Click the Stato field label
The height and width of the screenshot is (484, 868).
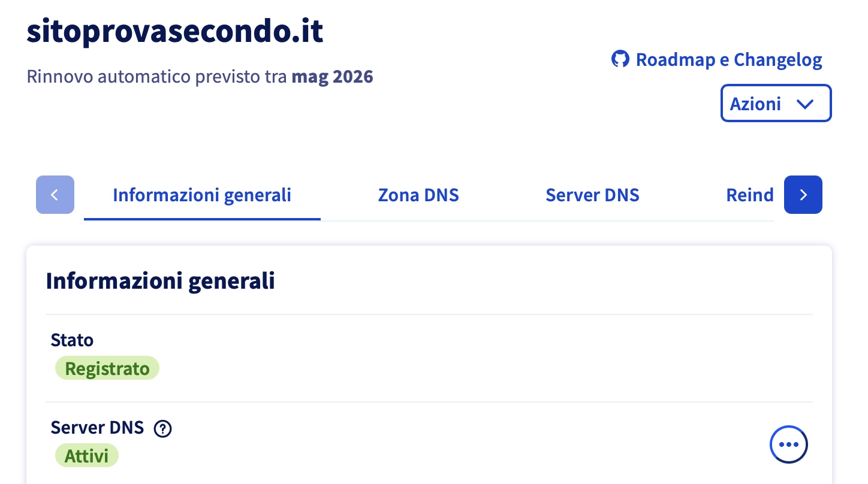pos(72,340)
